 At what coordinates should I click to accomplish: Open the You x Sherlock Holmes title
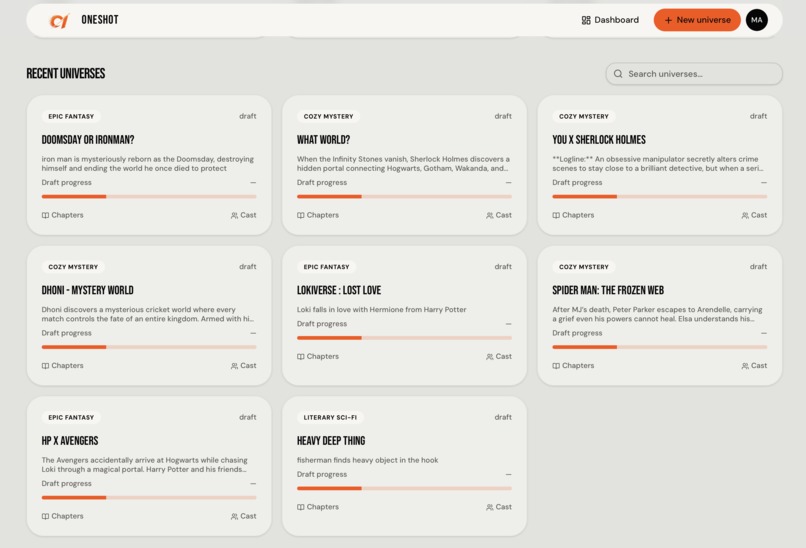pyautogui.click(x=599, y=140)
